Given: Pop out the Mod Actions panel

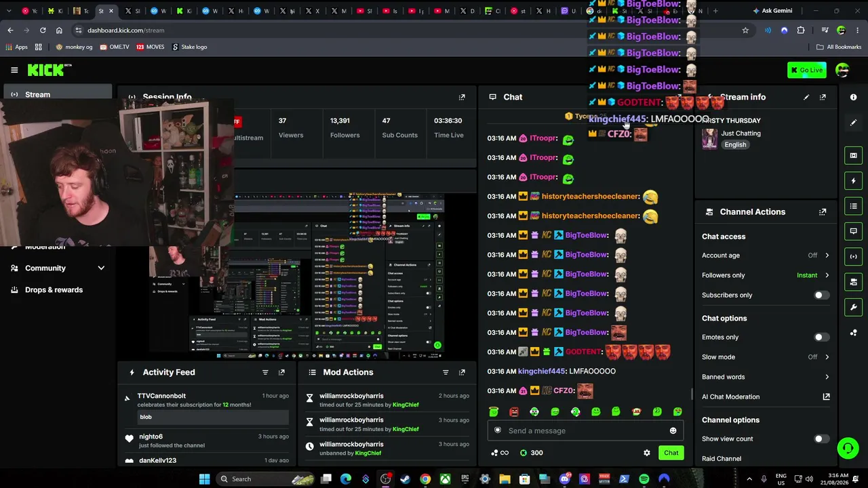Looking at the screenshot, I should point(462,372).
